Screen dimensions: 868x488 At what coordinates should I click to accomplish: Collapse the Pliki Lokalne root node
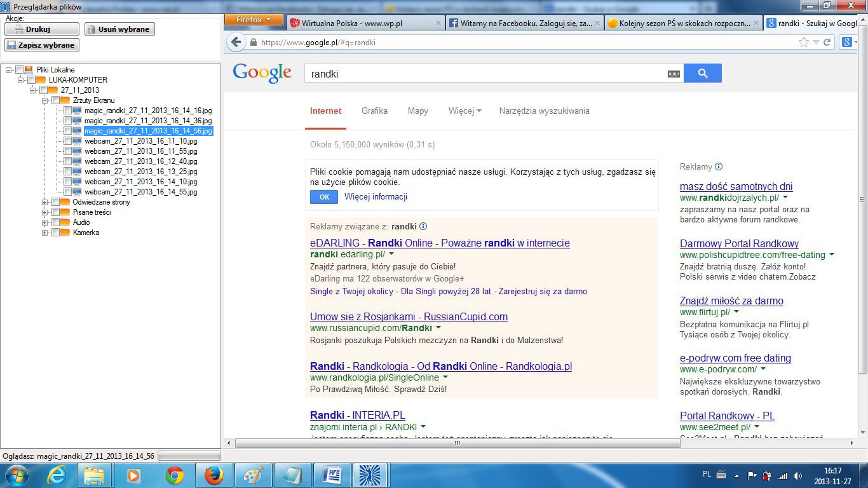point(9,70)
